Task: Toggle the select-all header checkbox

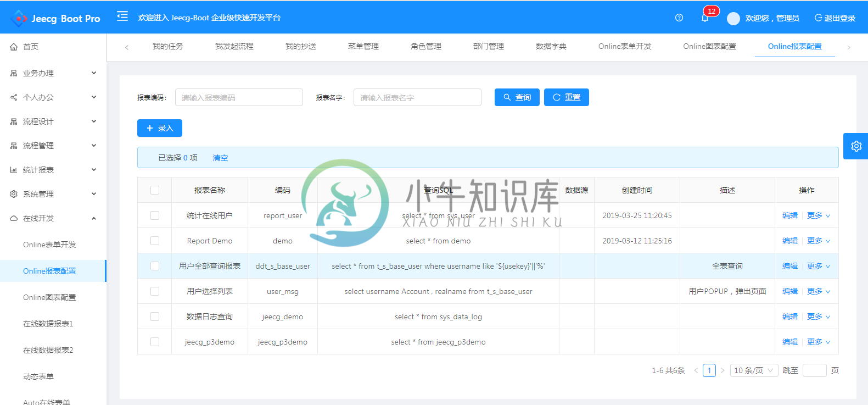Action: (x=155, y=190)
